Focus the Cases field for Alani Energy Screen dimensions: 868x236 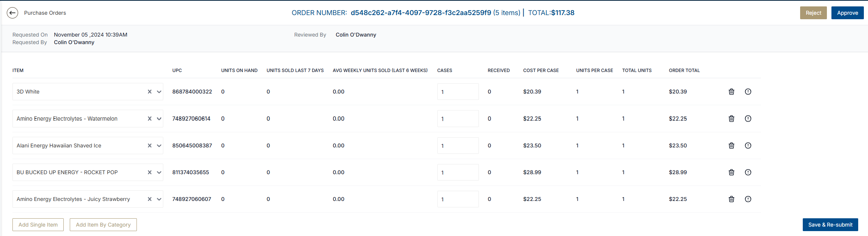click(x=458, y=146)
